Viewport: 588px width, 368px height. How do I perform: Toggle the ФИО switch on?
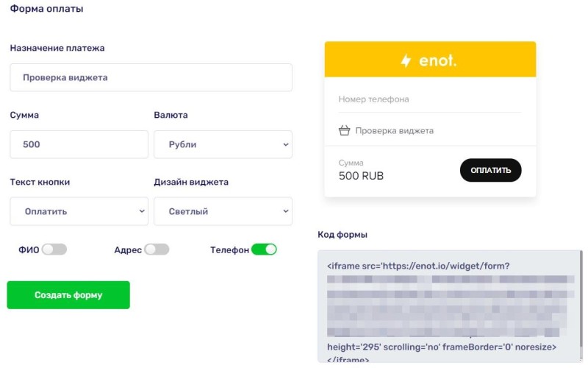click(54, 250)
